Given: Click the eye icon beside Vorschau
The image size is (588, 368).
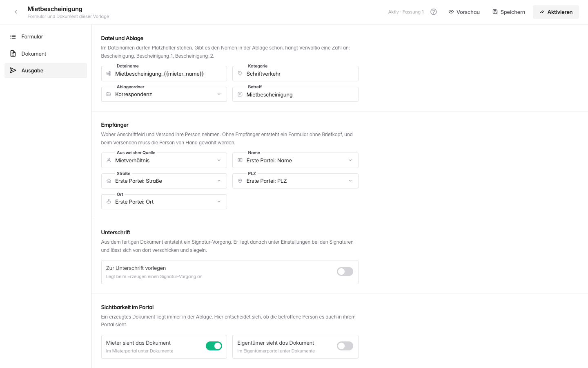Looking at the screenshot, I should 451,12.
